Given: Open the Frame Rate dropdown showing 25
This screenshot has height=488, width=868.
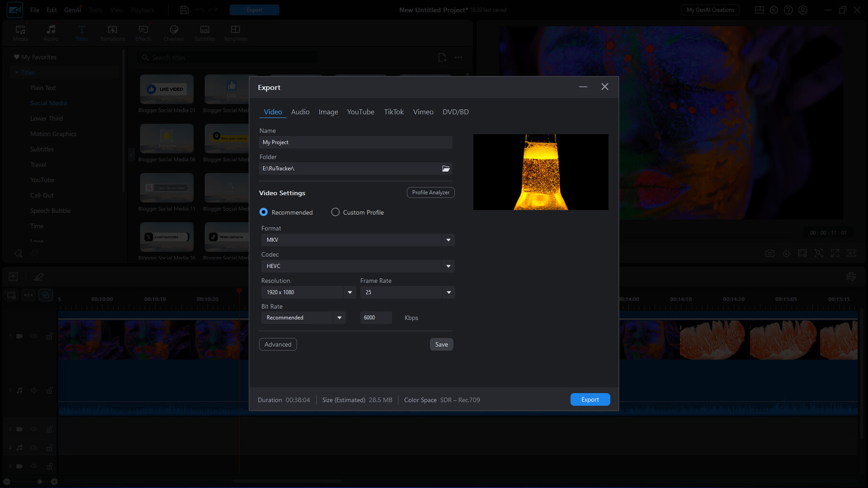Looking at the screenshot, I should pos(407,292).
